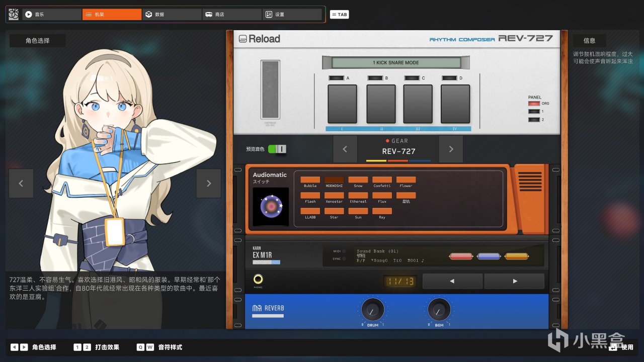
Task: Click the orange capsule button on EX M1R
Action: [516, 256]
